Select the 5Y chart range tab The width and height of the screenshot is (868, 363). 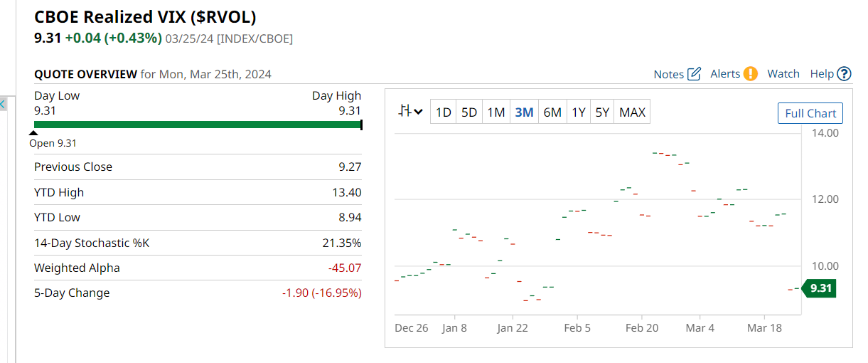[x=602, y=112]
